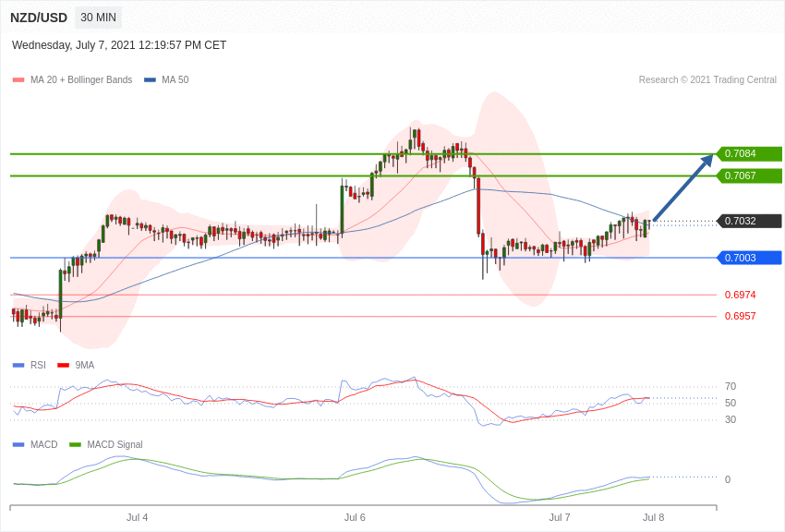This screenshot has width=785, height=532.
Task: Click the MA 50 legend label
Action: (x=175, y=79)
